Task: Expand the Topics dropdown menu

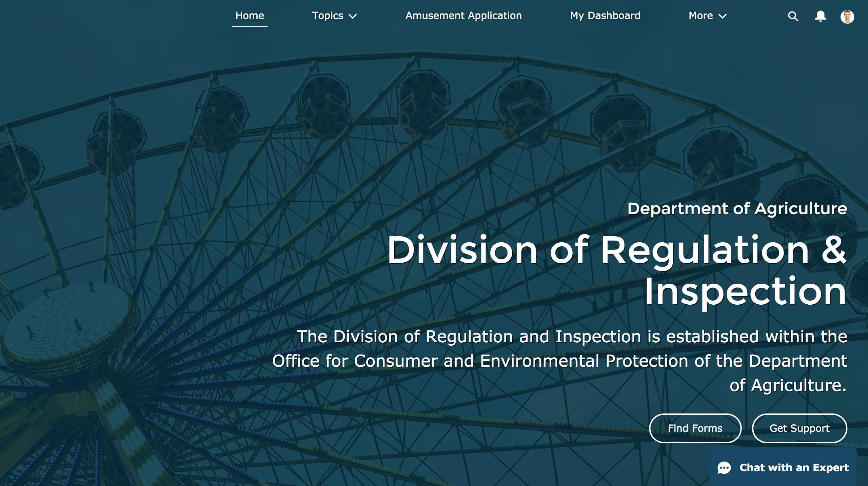Action: tap(334, 16)
